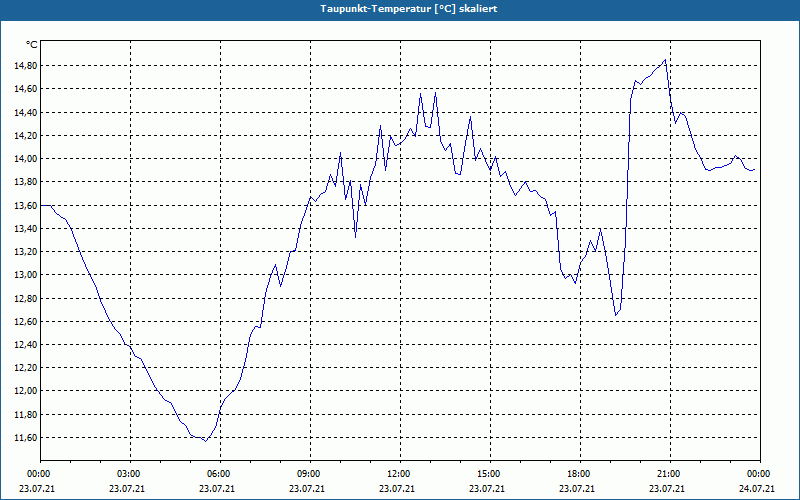Click the 15:00 time axis label
Screen dimensions: 800x500
(490, 474)
